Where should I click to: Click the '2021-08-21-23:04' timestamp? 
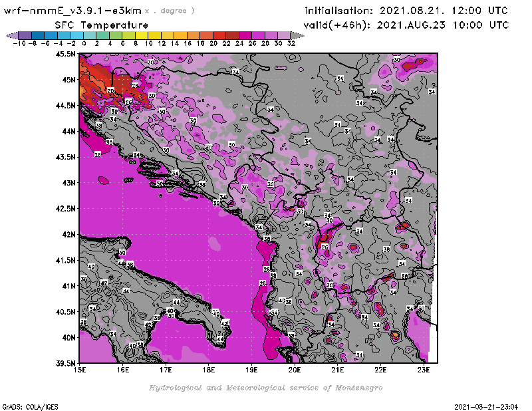[x=486, y=407]
